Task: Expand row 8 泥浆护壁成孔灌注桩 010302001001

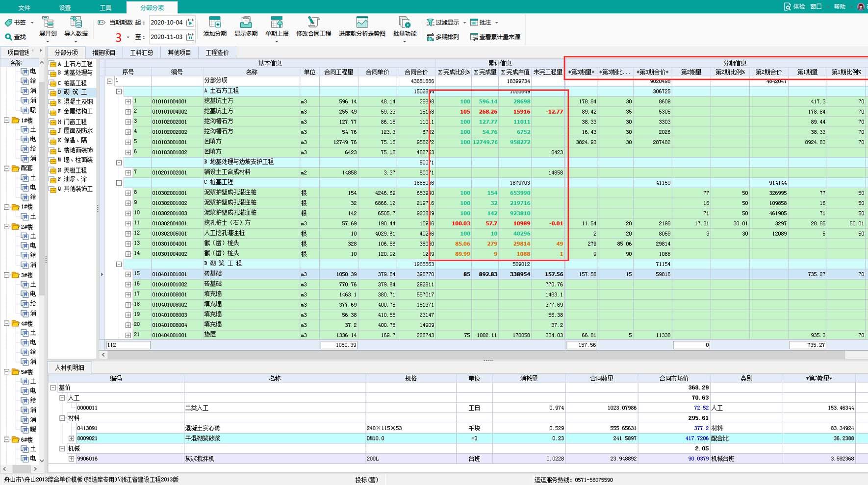Action: 128,193
